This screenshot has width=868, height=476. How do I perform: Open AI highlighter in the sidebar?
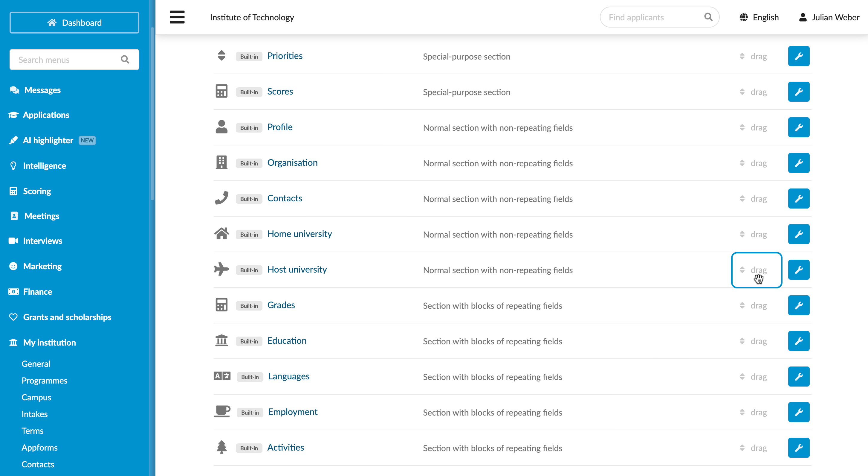(48, 140)
